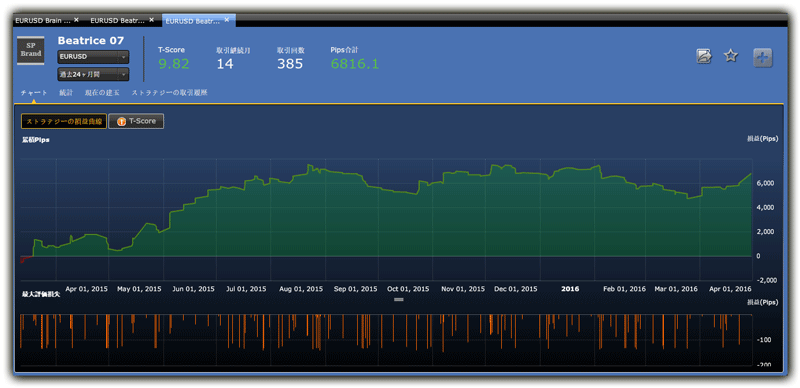The width and height of the screenshot is (800, 388).
Task: Click the 2016 axis label
Action: (x=570, y=289)
